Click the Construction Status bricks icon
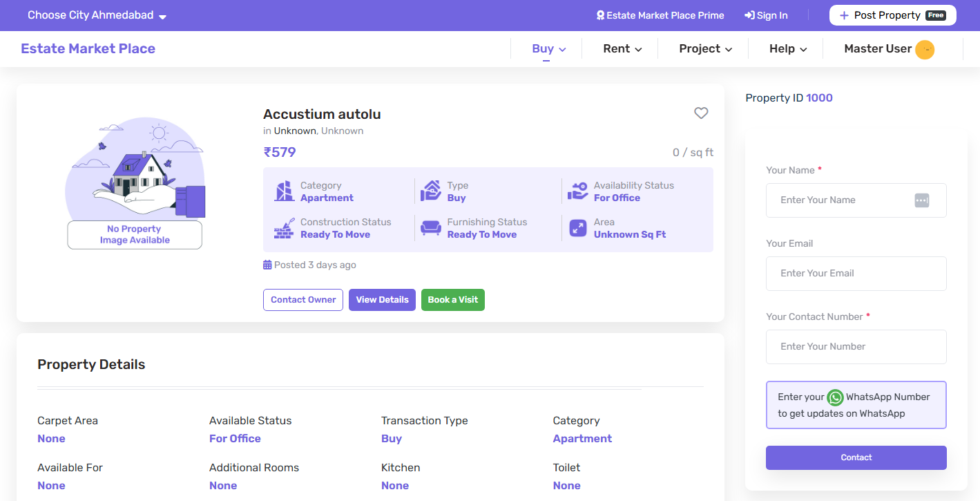Screen dimensions: 980x501 [284, 228]
